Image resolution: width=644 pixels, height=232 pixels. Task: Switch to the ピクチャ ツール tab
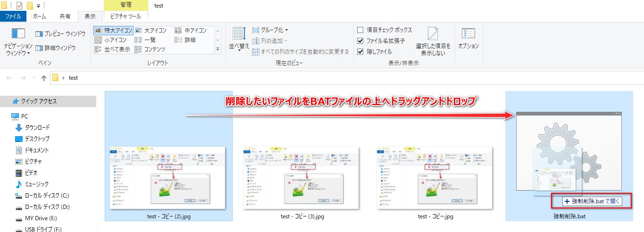point(125,16)
